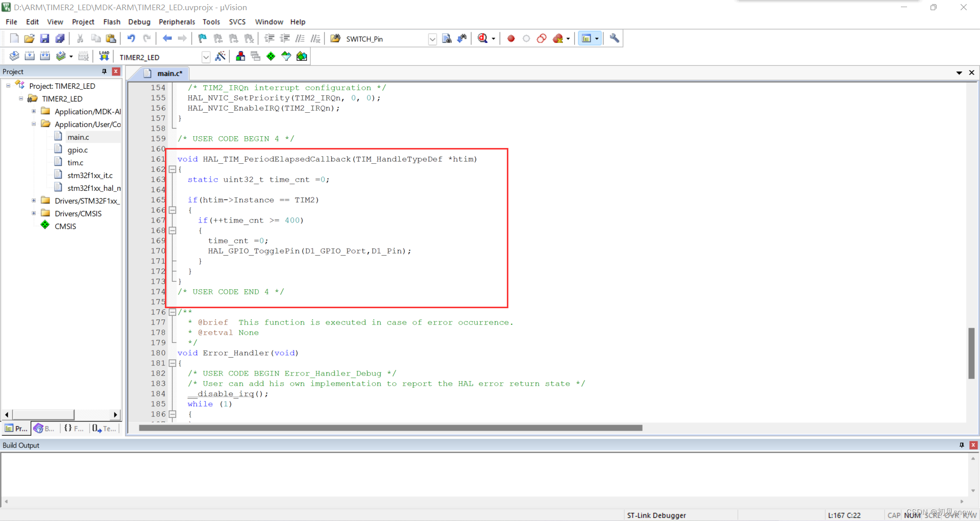This screenshot has width=980, height=521.
Task: Download code to flash with LOAD icon
Action: click(x=104, y=56)
